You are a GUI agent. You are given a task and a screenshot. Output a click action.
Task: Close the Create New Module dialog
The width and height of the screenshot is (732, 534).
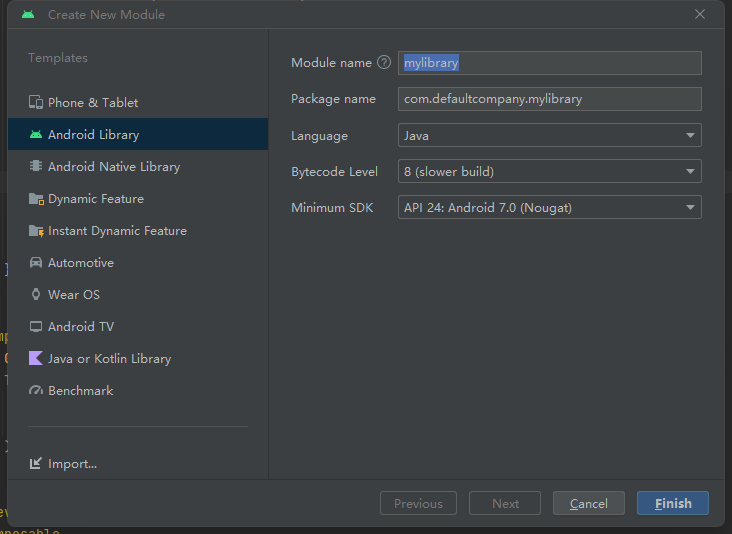pyautogui.click(x=700, y=14)
